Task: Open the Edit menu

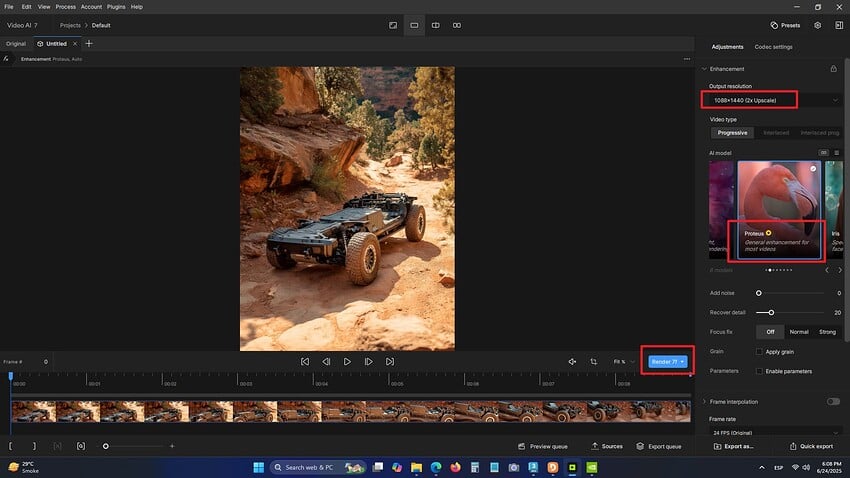Action: [x=26, y=7]
